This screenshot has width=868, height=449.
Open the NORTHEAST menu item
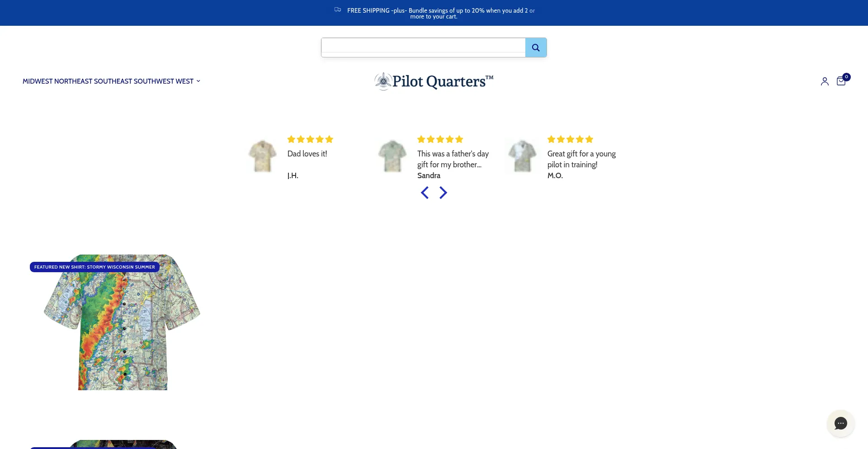click(x=73, y=81)
